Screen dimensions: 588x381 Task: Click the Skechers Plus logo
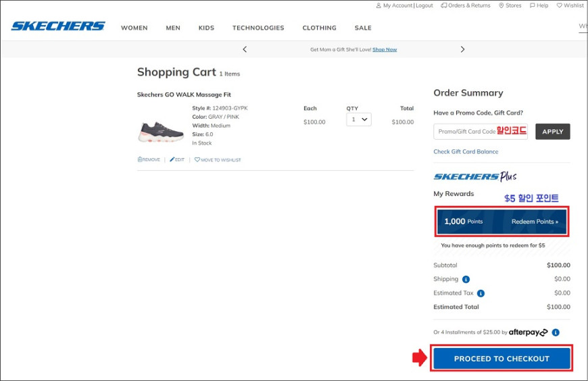(475, 176)
